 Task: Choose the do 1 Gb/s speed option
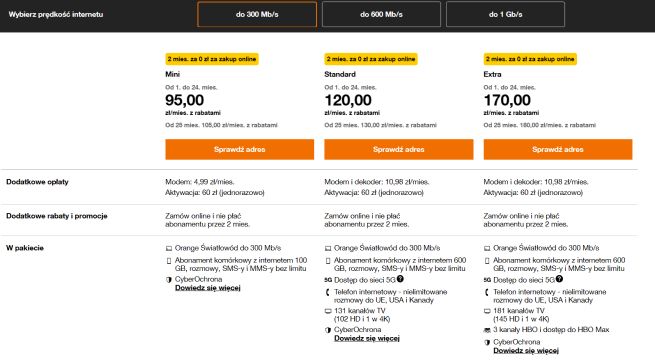click(505, 14)
